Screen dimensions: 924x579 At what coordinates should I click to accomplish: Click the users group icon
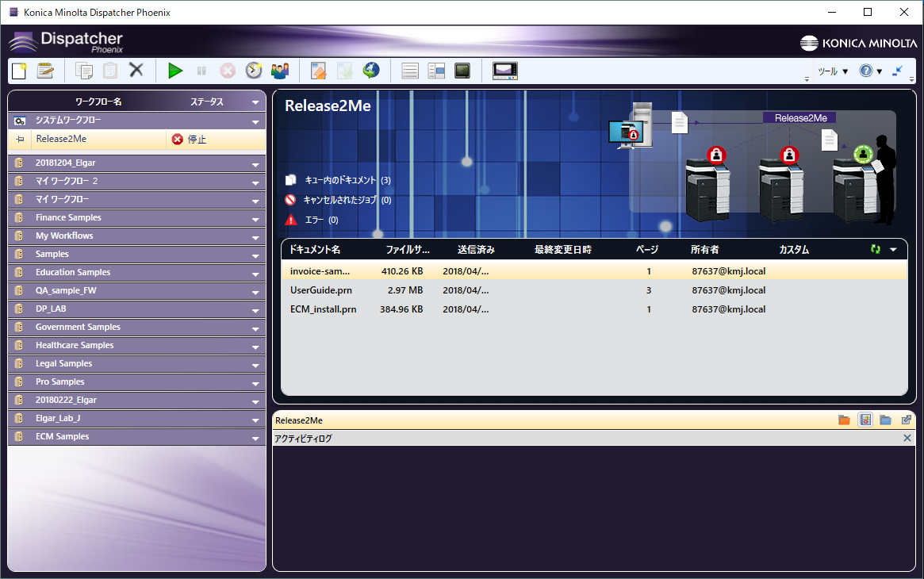tap(280, 71)
